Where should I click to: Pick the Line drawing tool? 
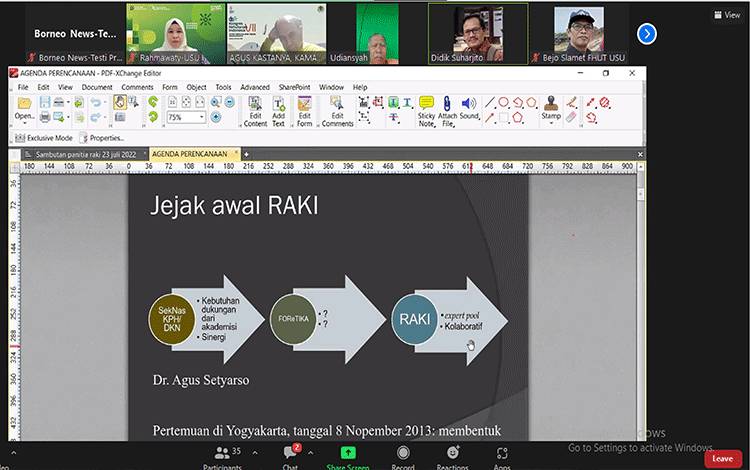(x=489, y=102)
